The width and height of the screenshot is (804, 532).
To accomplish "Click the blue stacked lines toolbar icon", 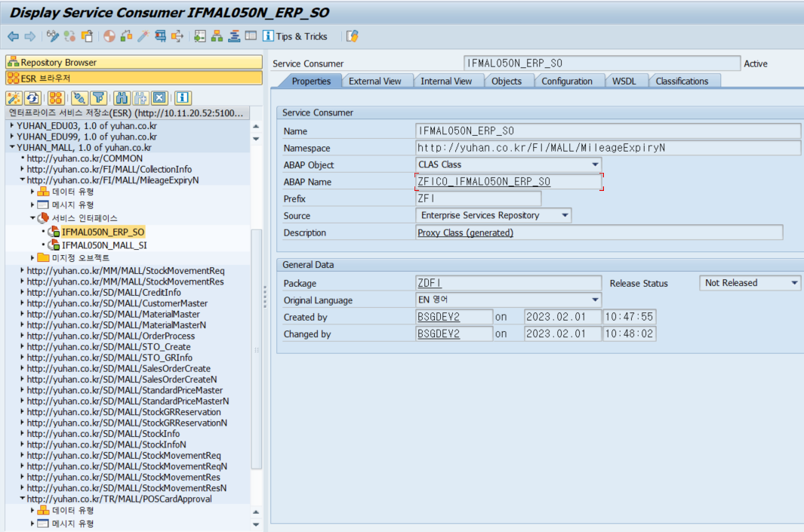I will point(234,36).
